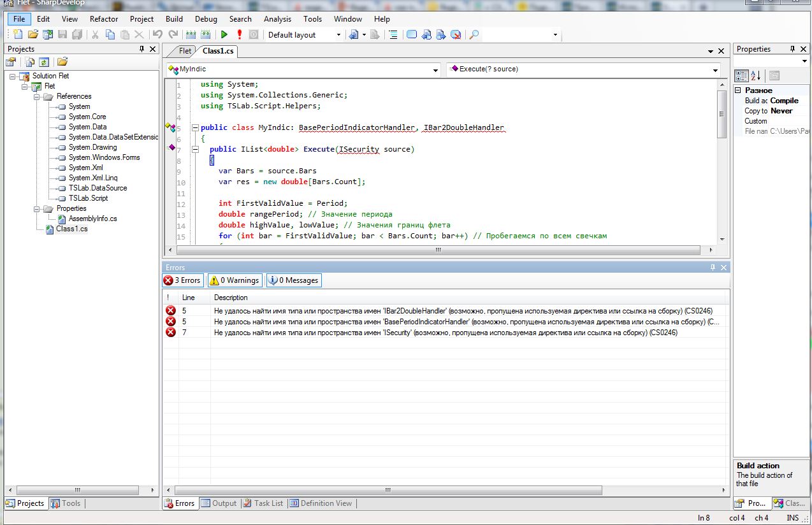812x525 pixels.
Task: Click the Build solution toolbar icon
Action: 191,35
